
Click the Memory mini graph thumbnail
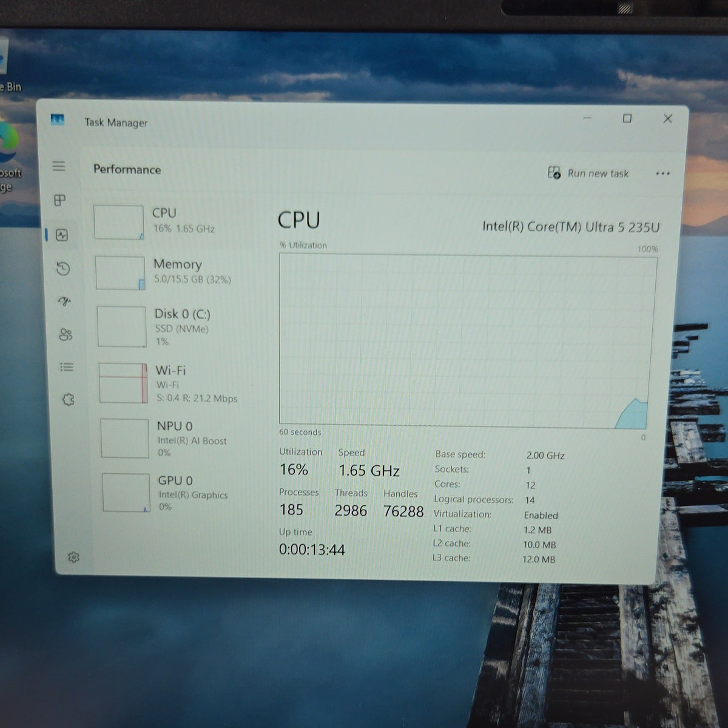tap(120, 273)
